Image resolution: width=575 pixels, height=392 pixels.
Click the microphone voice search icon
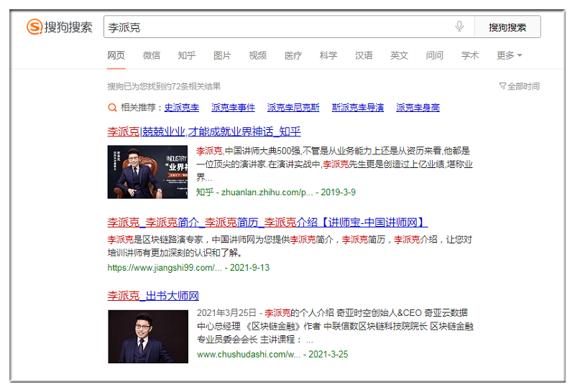coord(459,27)
